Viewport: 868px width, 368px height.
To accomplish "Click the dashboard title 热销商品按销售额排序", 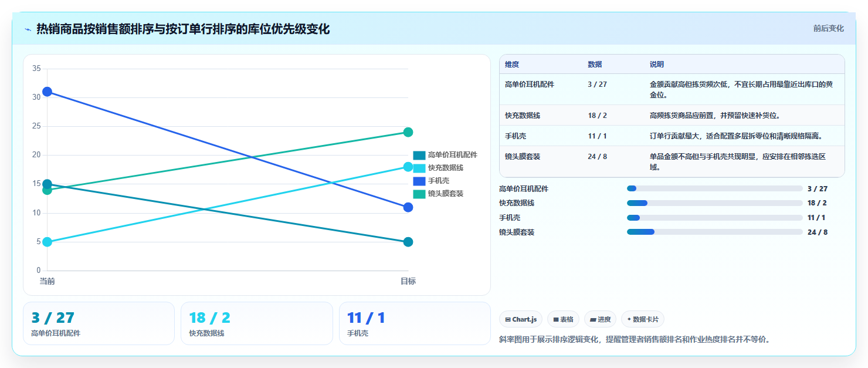I will [x=183, y=29].
